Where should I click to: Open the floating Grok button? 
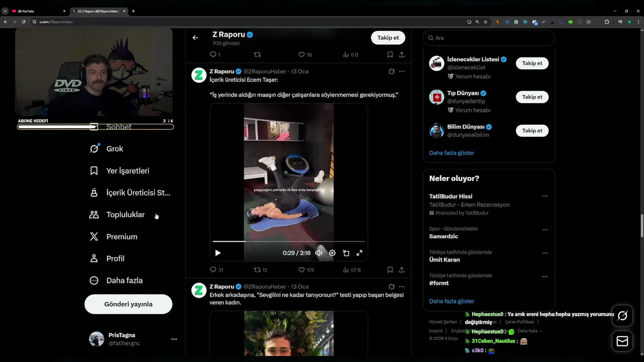(x=622, y=316)
